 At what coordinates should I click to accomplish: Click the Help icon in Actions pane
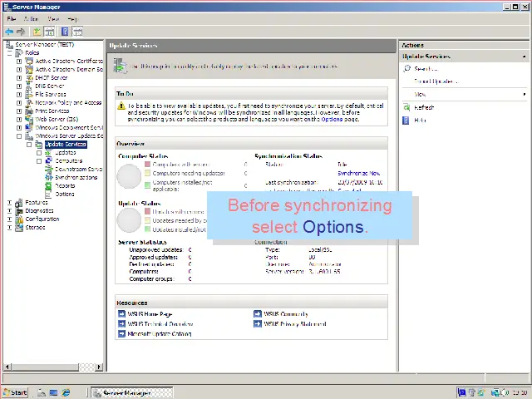coord(406,120)
